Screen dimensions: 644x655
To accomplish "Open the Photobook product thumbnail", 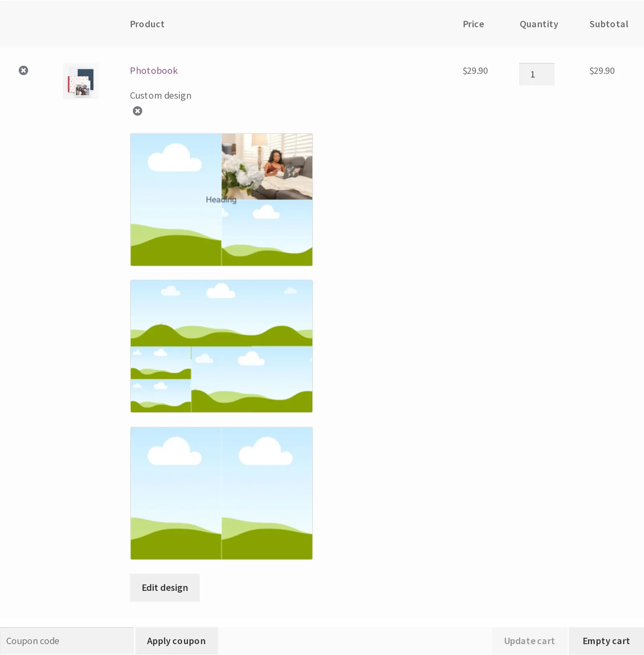I will point(81,81).
